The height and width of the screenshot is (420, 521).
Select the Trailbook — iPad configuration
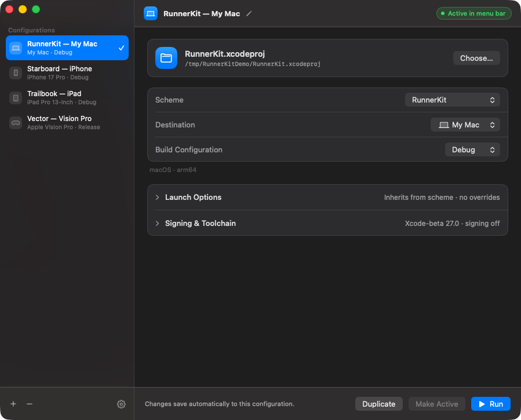(x=67, y=97)
